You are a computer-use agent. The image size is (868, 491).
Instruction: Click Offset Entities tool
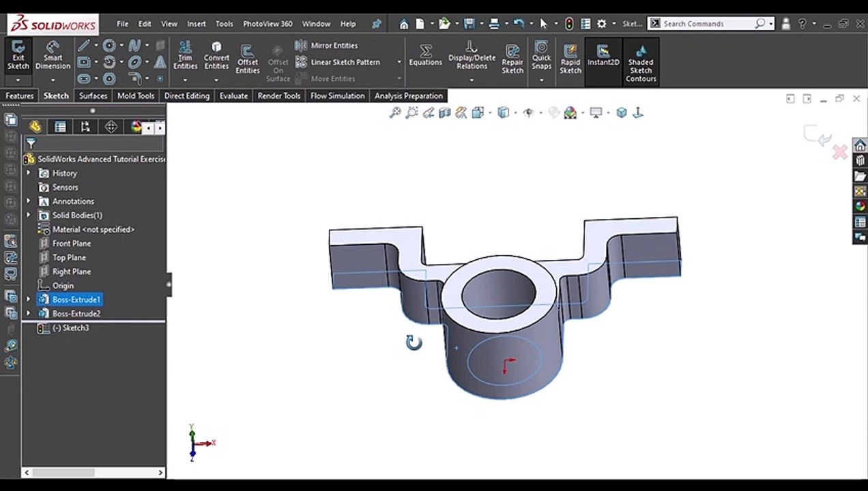248,59
